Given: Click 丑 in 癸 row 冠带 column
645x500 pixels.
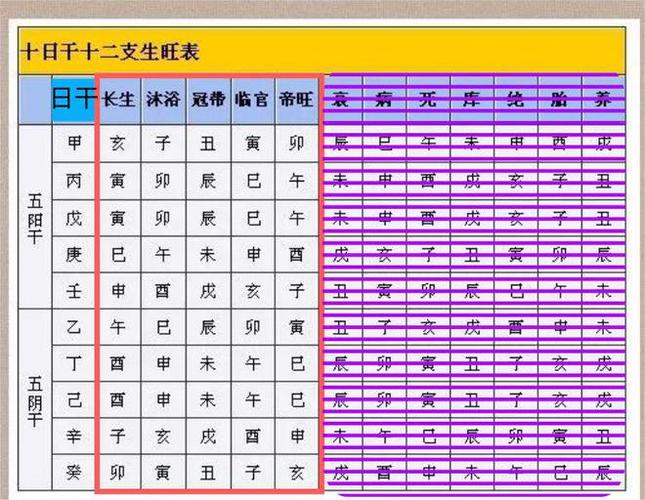Looking at the screenshot, I should point(208,472).
